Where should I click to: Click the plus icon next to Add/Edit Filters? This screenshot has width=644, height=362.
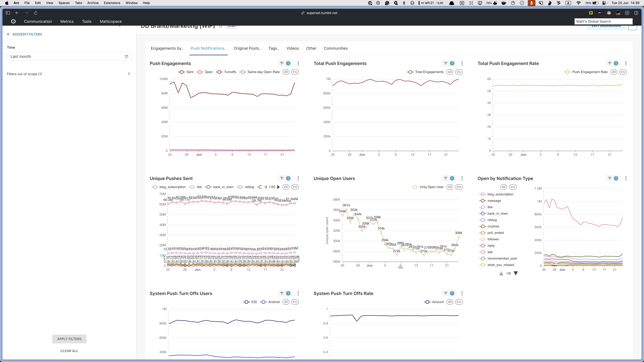[8, 34]
